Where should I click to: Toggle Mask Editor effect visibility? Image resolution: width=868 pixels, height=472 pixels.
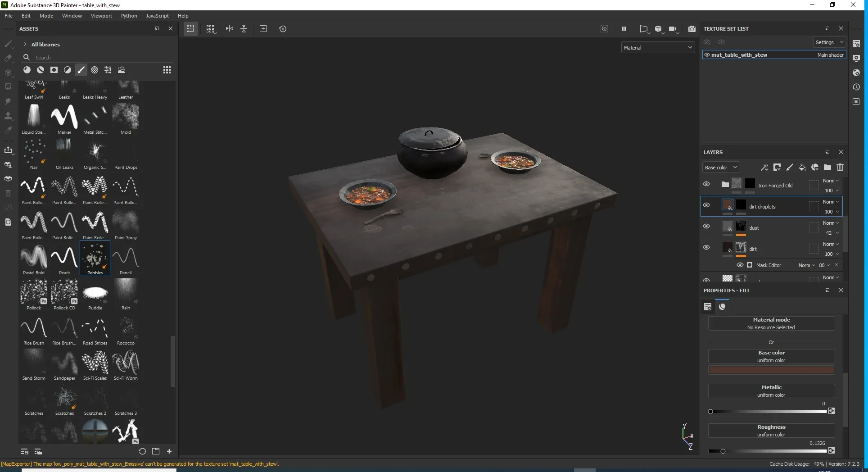[x=740, y=265]
